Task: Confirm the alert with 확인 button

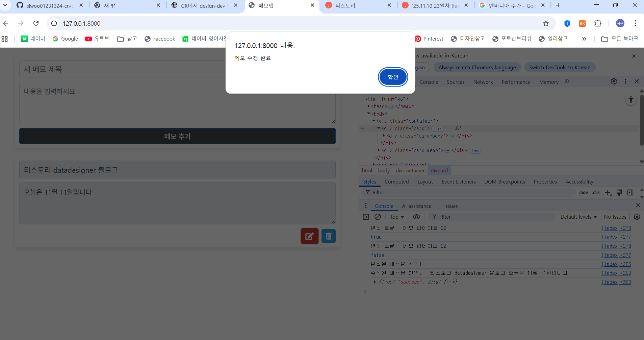Action: click(x=393, y=77)
